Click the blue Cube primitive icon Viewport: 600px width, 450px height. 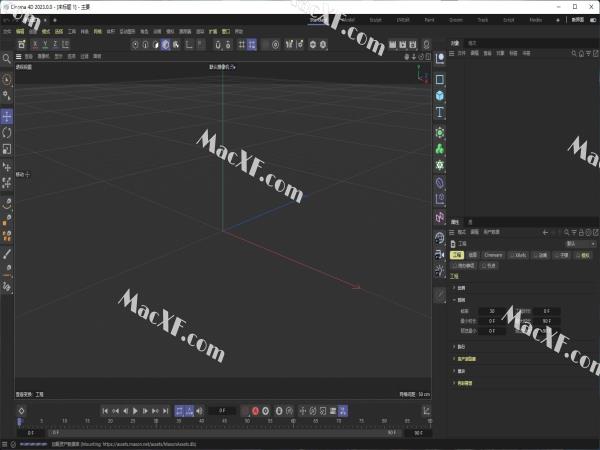(x=440, y=96)
